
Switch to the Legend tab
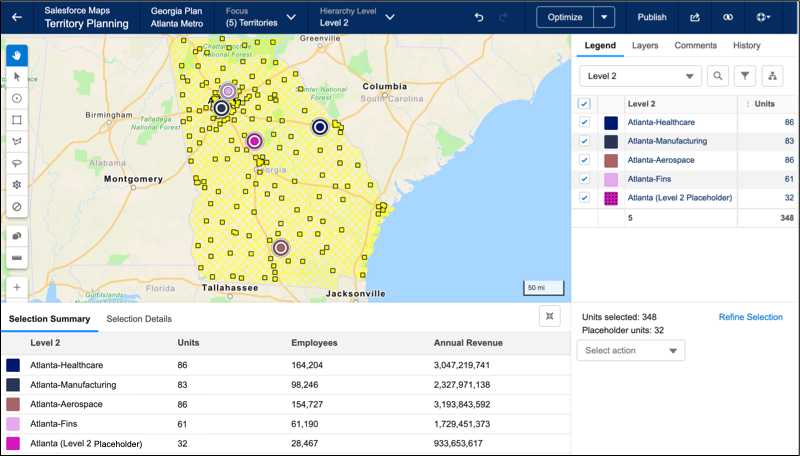tap(600, 45)
